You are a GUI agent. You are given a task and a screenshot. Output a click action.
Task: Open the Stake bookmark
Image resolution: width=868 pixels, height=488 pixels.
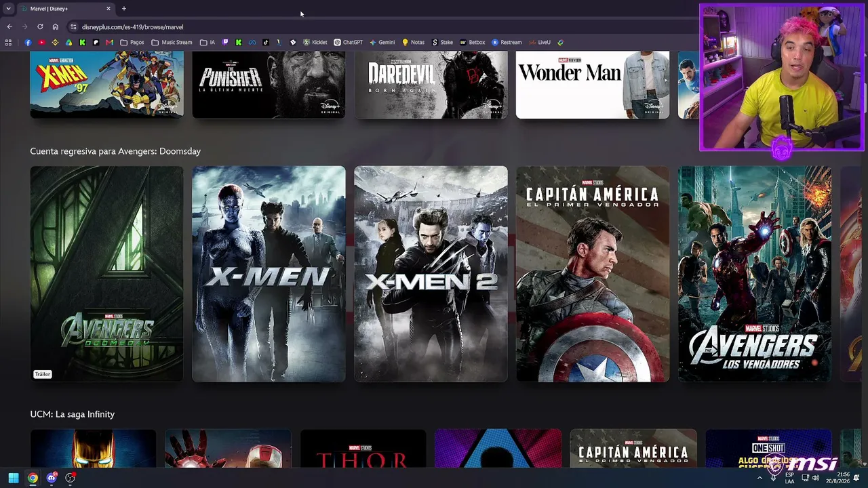coord(443,42)
